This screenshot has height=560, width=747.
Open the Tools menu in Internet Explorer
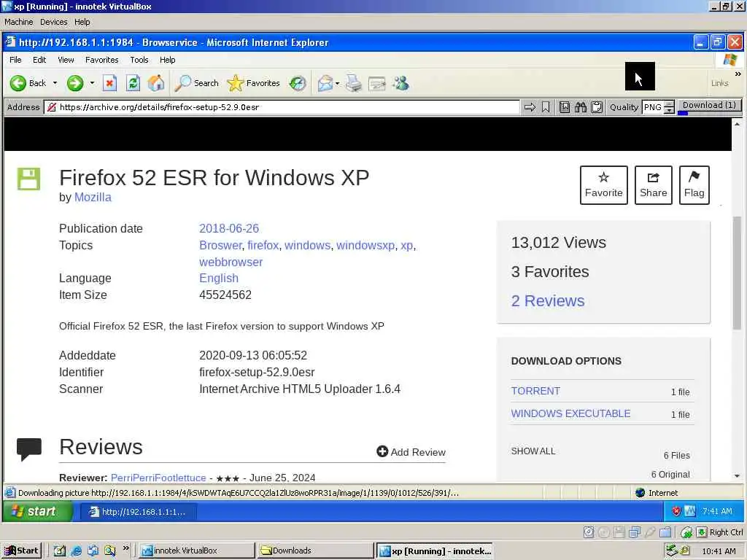(139, 60)
